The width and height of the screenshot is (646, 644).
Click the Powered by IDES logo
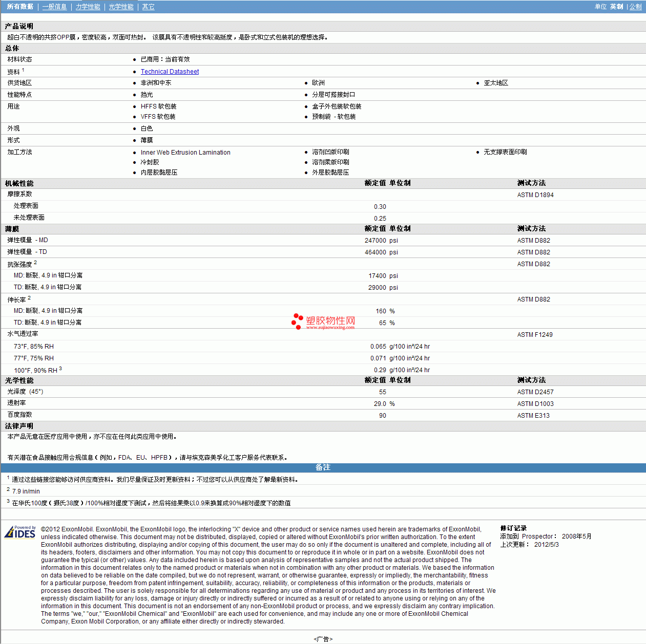click(x=20, y=532)
